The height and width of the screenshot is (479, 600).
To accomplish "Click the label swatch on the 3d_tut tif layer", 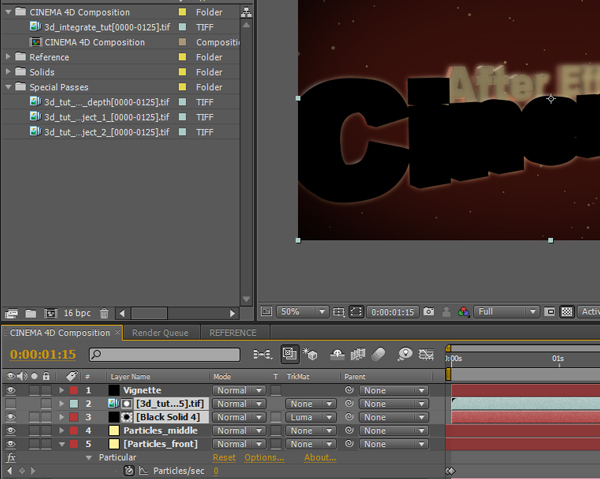I will point(74,404).
